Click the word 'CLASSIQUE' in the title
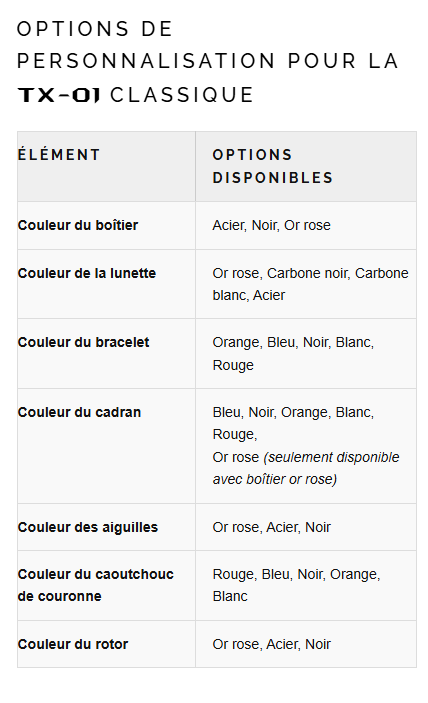 click(x=182, y=95)
